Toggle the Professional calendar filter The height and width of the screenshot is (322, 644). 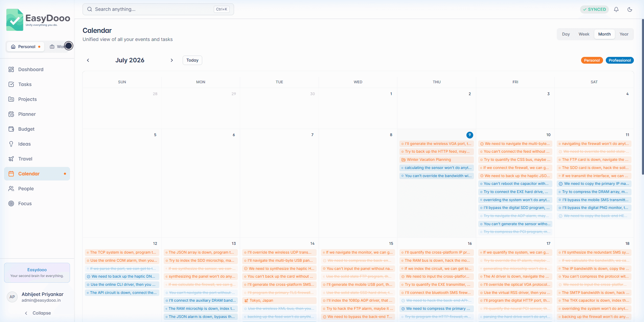tap(620, 60)
